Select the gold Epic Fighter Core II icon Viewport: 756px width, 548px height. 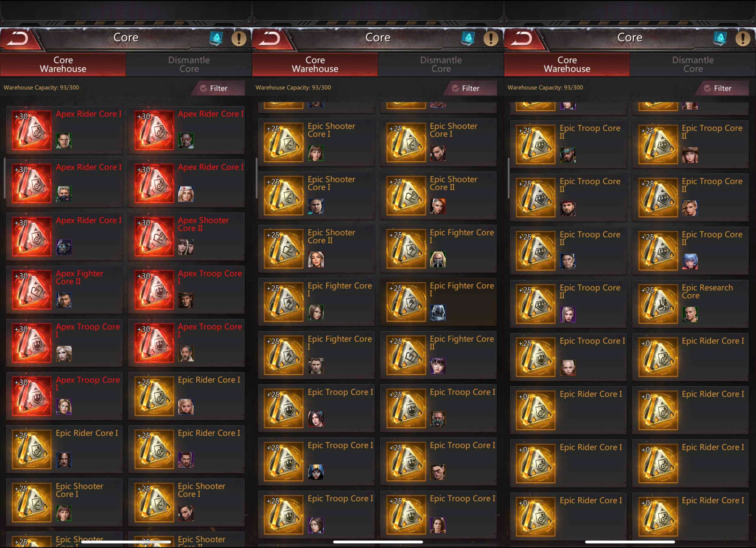coord(406,355)
